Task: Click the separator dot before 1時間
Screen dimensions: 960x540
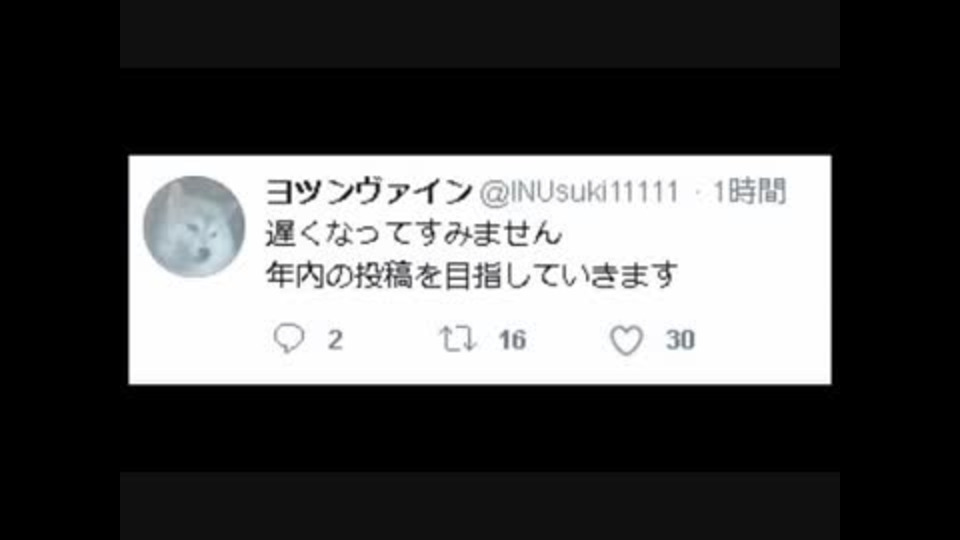Action: pos(698,192)
